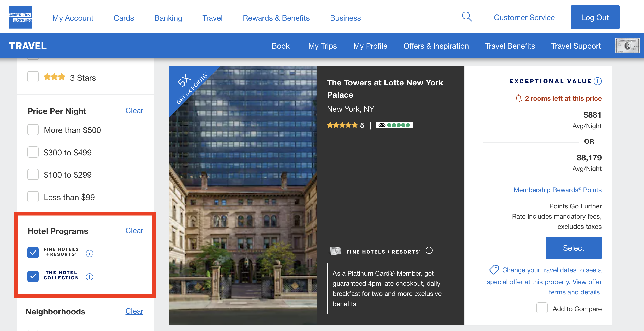Open the Platinum card account icon
Screen dimensions: 644x331
point(627,46)
